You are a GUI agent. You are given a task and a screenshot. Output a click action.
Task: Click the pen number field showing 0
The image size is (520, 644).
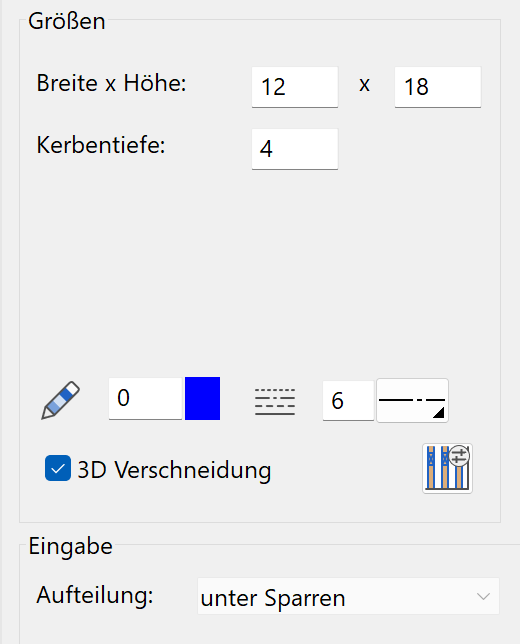coord(145,398)
